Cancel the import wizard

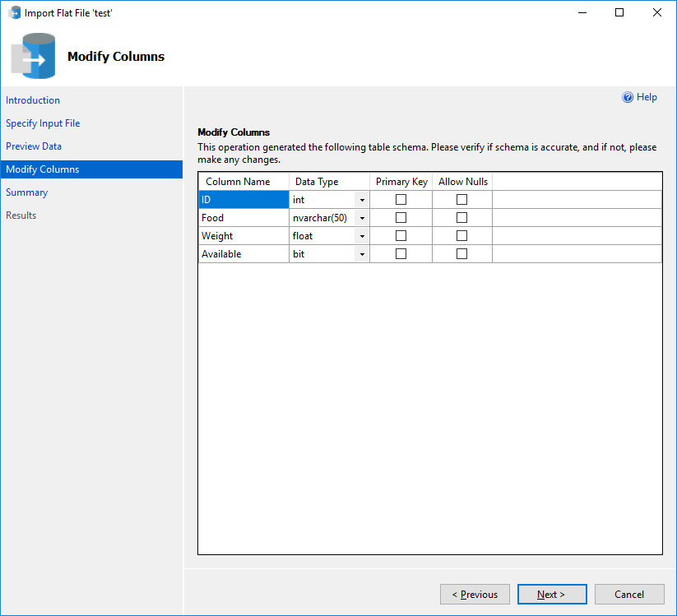click(x=629, y=594)
